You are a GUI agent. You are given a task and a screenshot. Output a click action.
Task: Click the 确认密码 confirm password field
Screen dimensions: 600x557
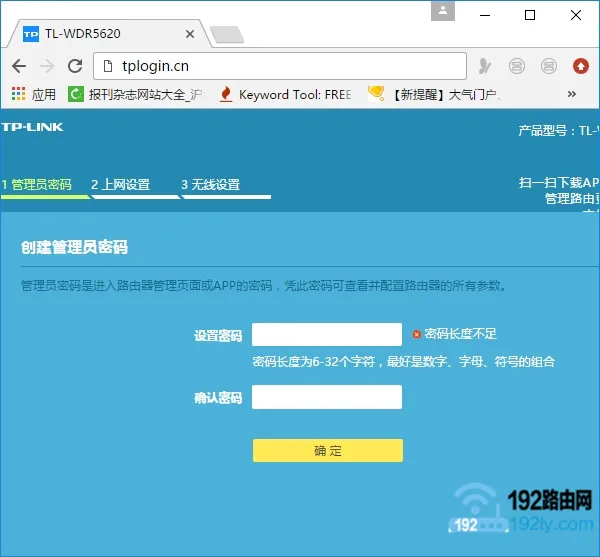[x=327, y=397]
